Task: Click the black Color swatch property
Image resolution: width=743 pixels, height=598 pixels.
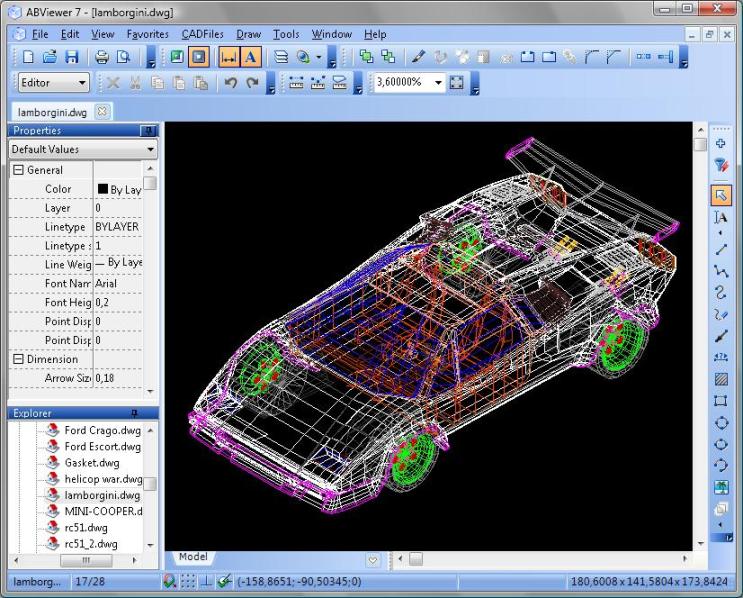Action: pos(103,189)
